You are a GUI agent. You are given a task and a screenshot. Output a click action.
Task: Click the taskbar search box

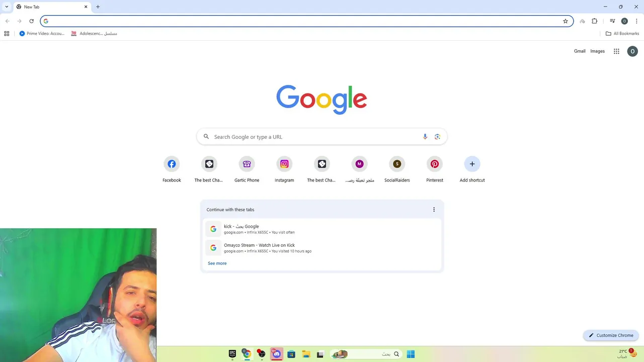[366, 354]
